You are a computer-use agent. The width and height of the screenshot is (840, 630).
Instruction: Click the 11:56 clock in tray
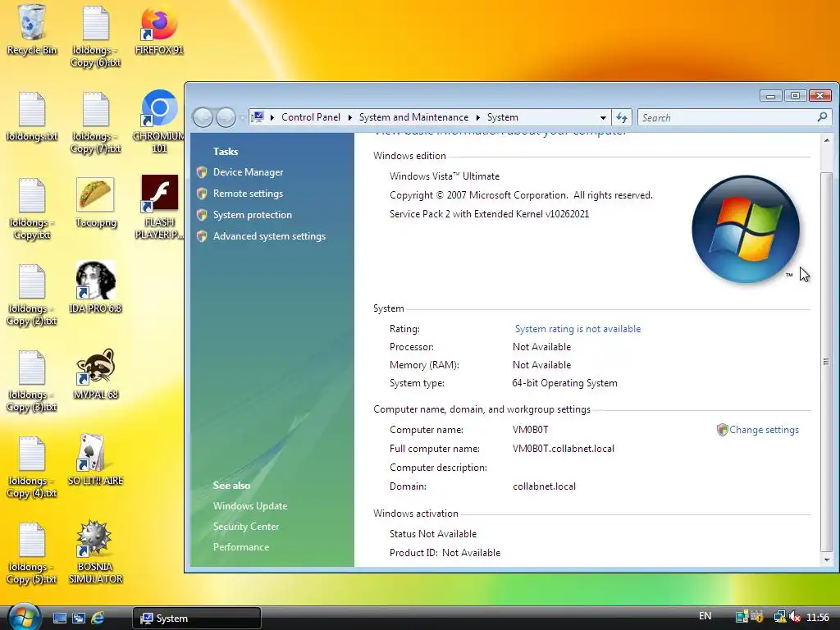[x=818, y=618]
